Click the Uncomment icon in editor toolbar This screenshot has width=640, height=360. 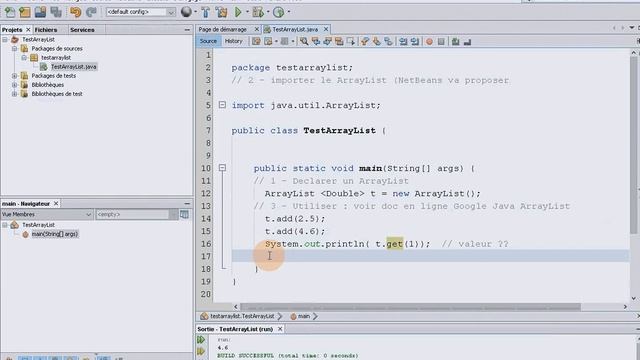[x=467, y=41]
